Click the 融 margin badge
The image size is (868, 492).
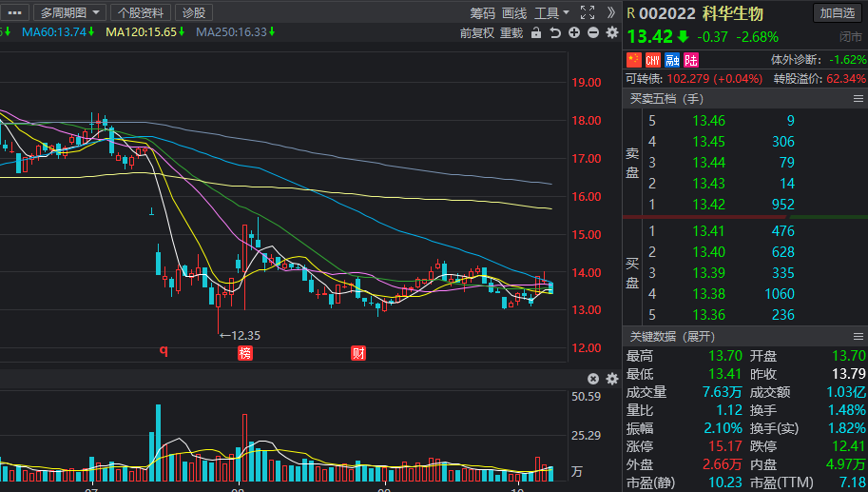click(x=672, y=59)
